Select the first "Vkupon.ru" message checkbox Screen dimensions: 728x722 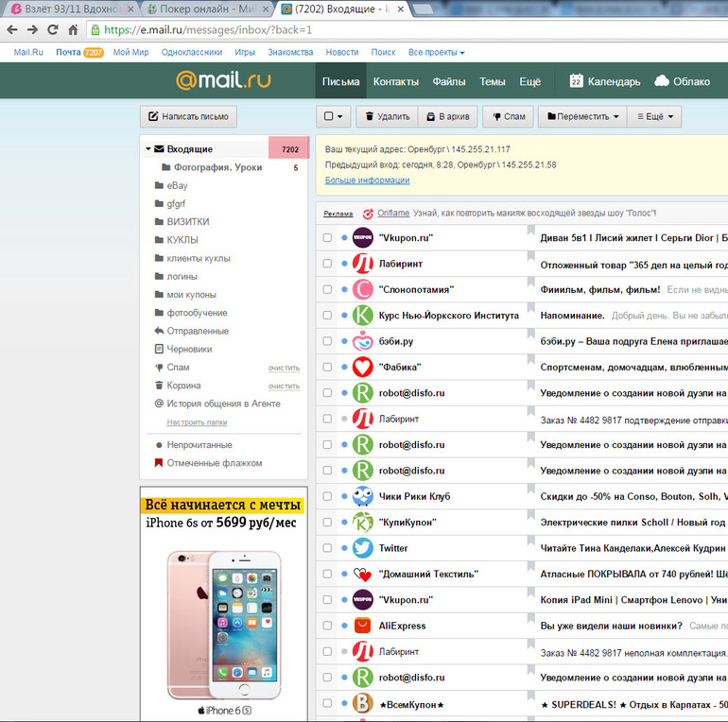coord(327,237)
